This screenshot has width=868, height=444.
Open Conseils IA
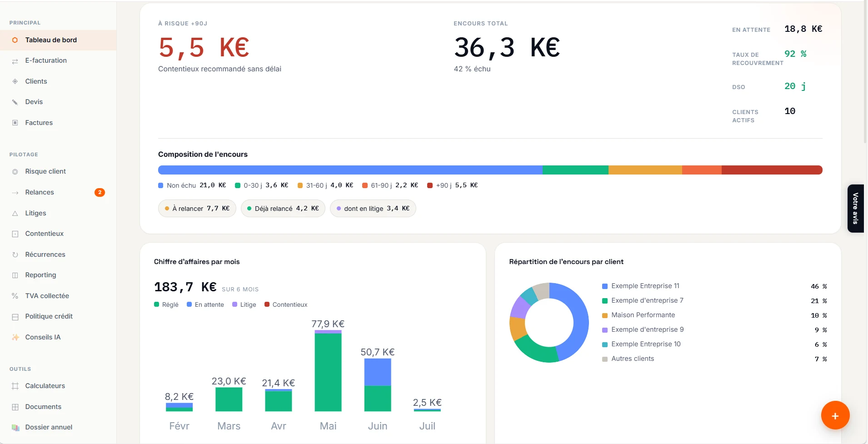[58, 337]
